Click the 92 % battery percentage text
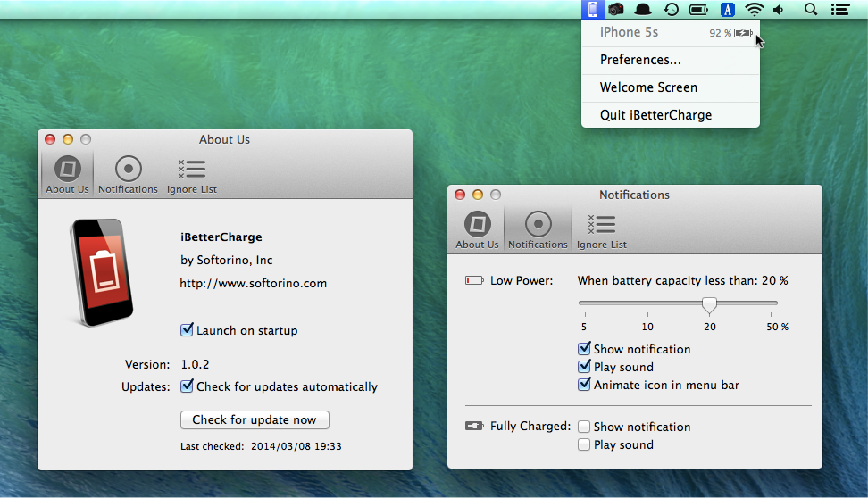 click(x=720, y=33)
